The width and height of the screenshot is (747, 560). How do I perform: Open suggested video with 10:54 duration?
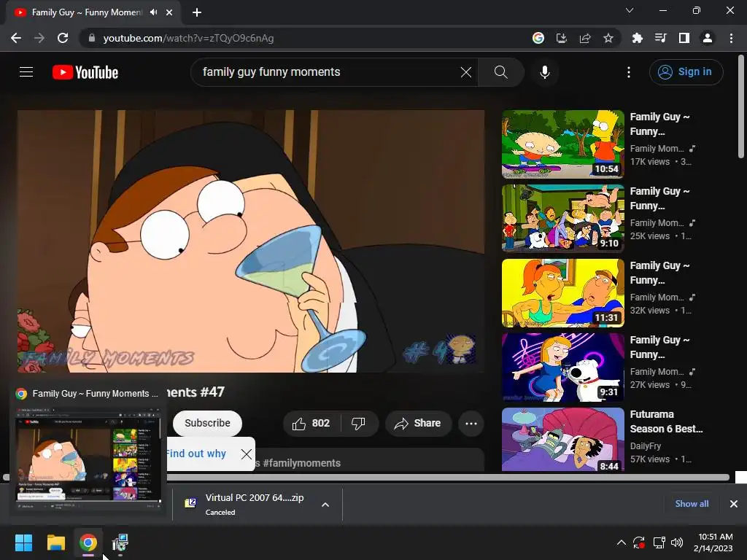(562, 144)
